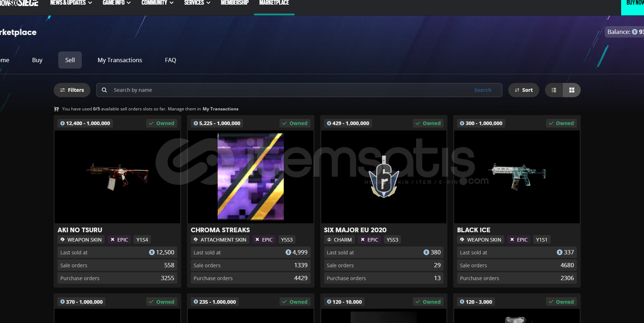644x323 pixels.
Task: Switch to list view layout
Action: (554, 90)
